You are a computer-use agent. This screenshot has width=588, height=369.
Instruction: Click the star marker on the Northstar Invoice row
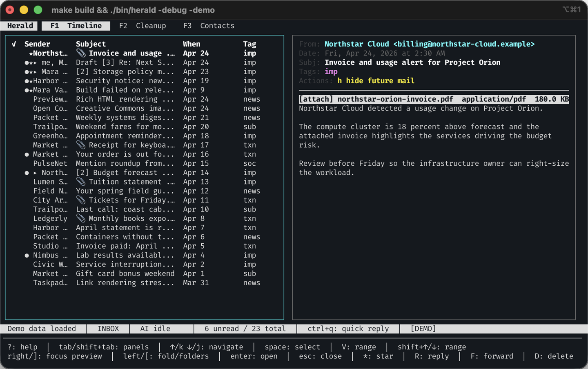coord(31,54)
